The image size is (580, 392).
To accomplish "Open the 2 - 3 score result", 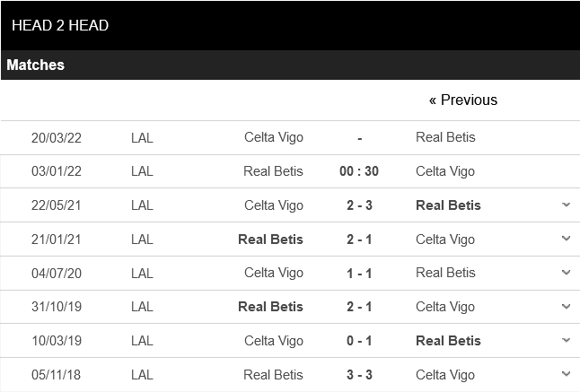I will (x=359, y=205).
